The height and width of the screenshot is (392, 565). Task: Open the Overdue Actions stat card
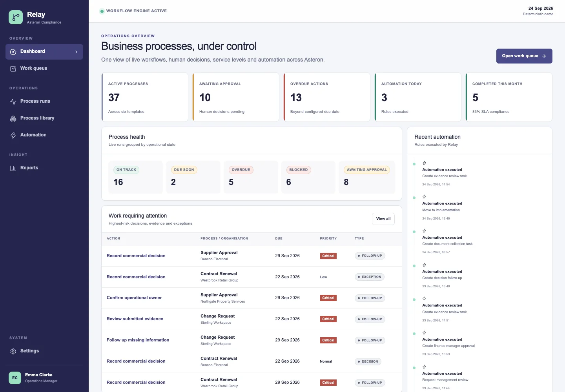[x=327, y=97]
